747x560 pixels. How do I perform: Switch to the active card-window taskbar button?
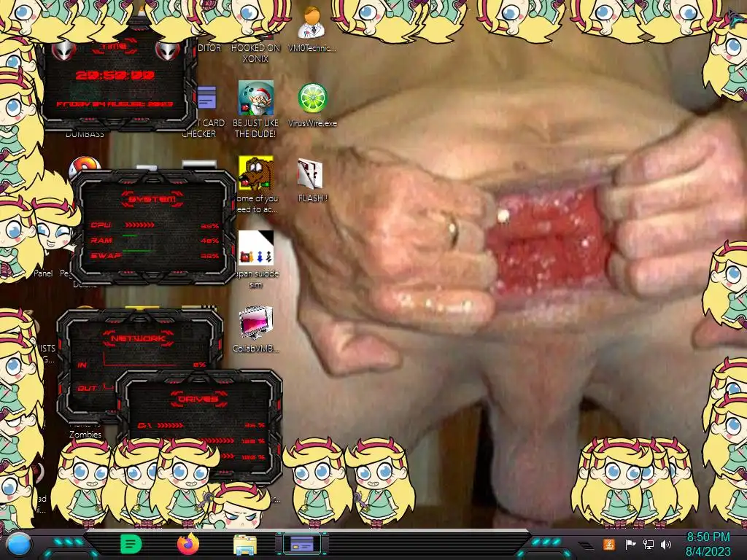pyautogui.click(x=301, y=544)
